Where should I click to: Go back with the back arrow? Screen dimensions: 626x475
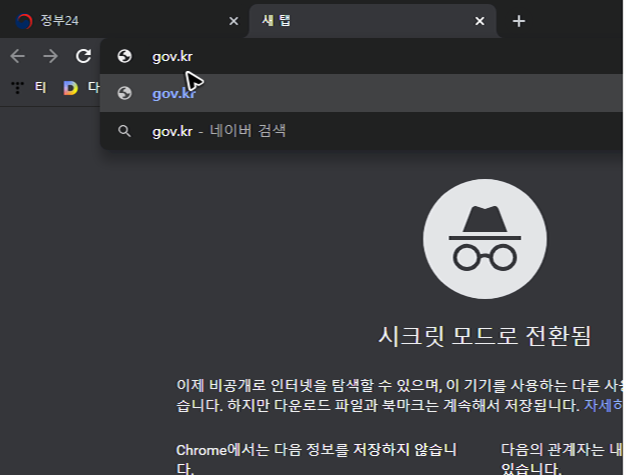18,56
